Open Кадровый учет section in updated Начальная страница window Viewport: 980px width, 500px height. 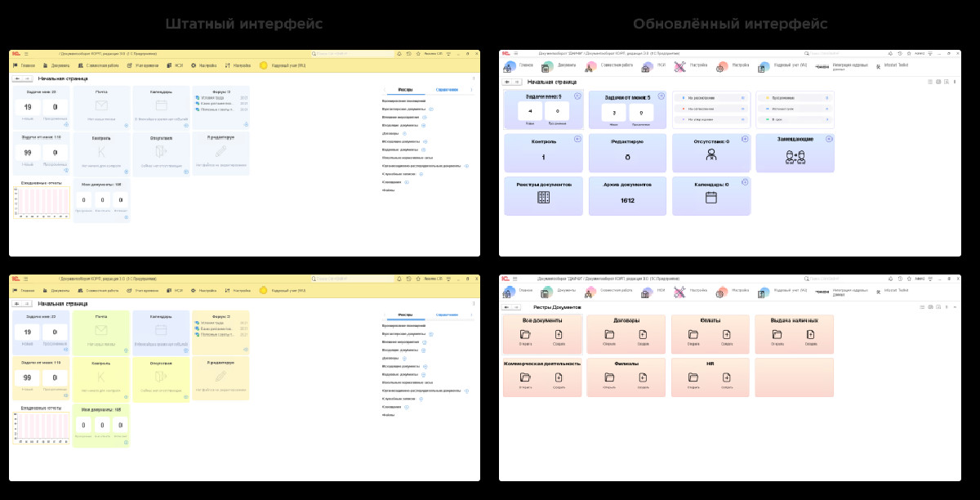coord(784,65)
